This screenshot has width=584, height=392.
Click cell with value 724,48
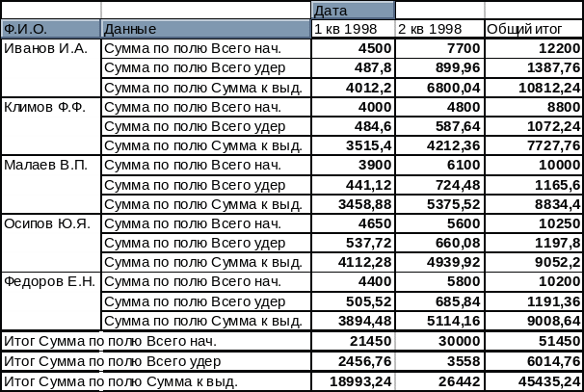pyautogui.click(x=439, y=185)
